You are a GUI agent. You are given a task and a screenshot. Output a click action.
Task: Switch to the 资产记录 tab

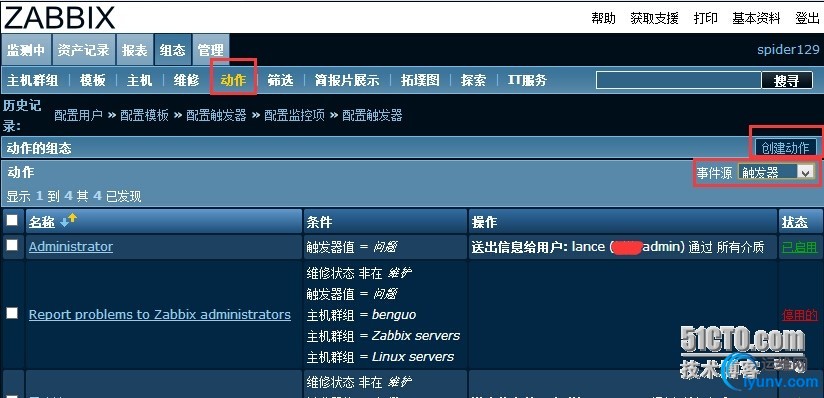point(84,50)
